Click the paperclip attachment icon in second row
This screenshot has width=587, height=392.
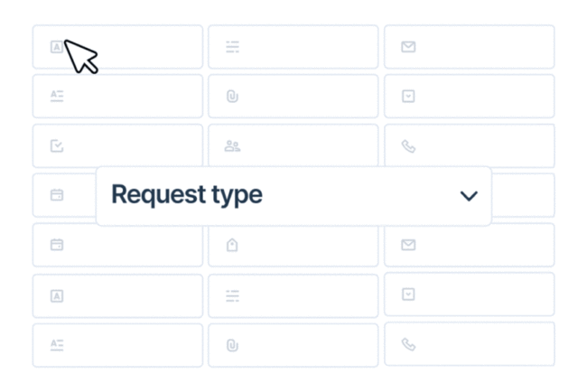click(232, 97)
